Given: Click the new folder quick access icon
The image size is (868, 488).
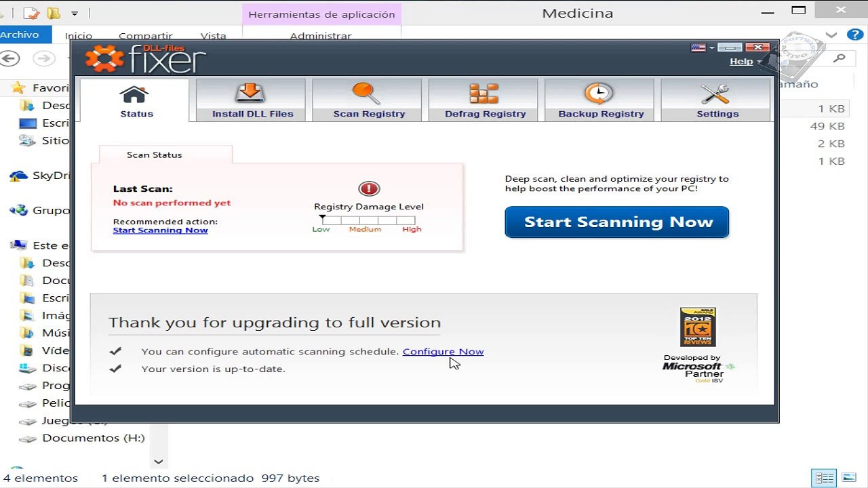Looking at the screenshot, I should [x=54, y=13].
